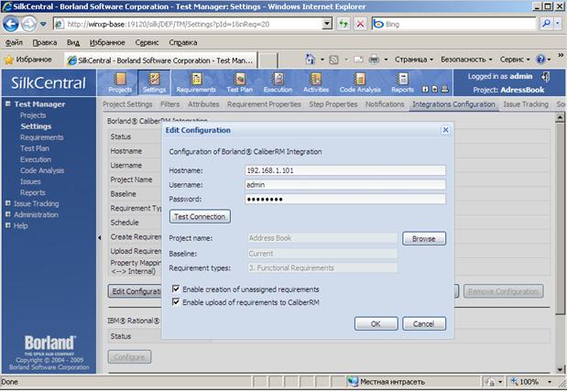
Task: Click the Favorites star icon
Action: pos(9,60)
